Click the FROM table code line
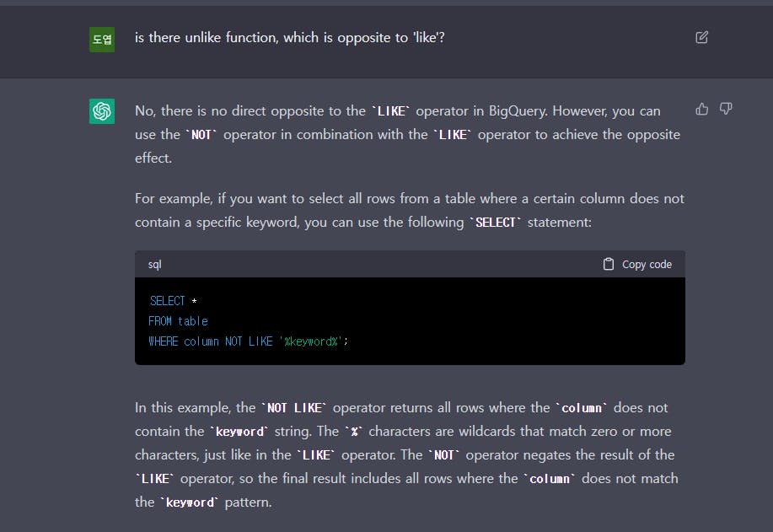 click(178, 321)
